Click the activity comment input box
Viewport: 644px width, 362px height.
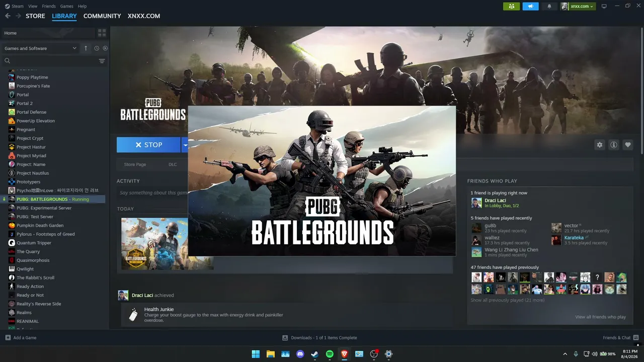[x=153, y=193]
